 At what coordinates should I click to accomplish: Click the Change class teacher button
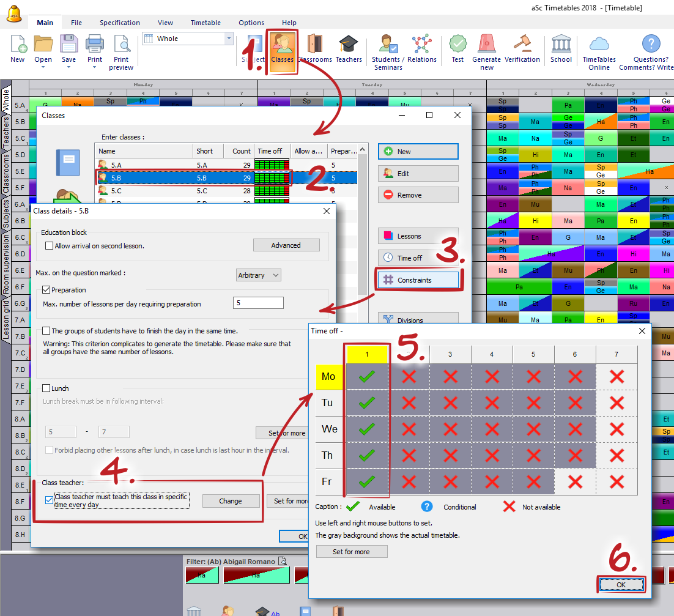coord(231,501)
